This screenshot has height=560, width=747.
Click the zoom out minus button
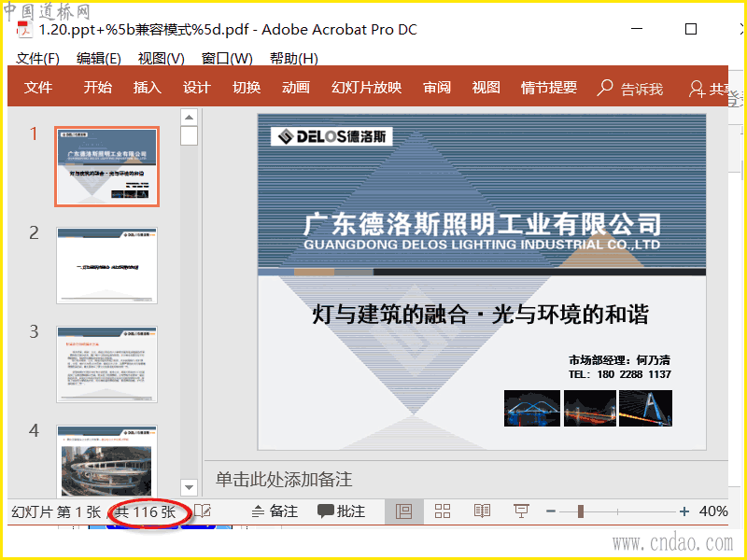pos(551,511)
